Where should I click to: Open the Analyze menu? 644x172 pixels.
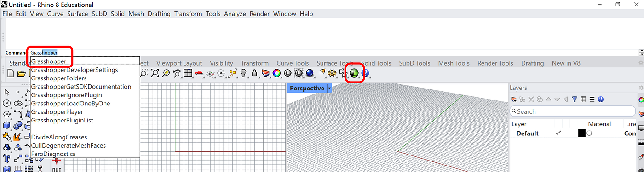click(x=235, y=14)
